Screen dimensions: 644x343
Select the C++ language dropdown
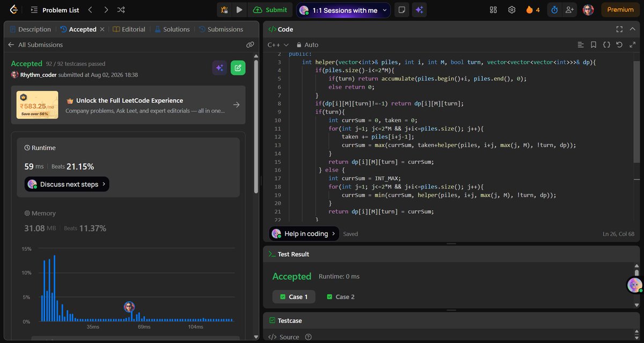[278, 45]
